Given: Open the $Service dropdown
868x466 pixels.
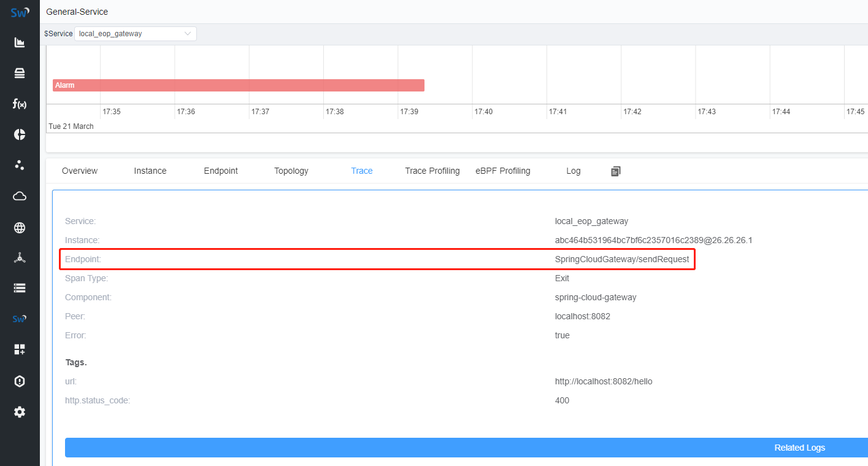Looking at the screenshot, I should 135,33.
